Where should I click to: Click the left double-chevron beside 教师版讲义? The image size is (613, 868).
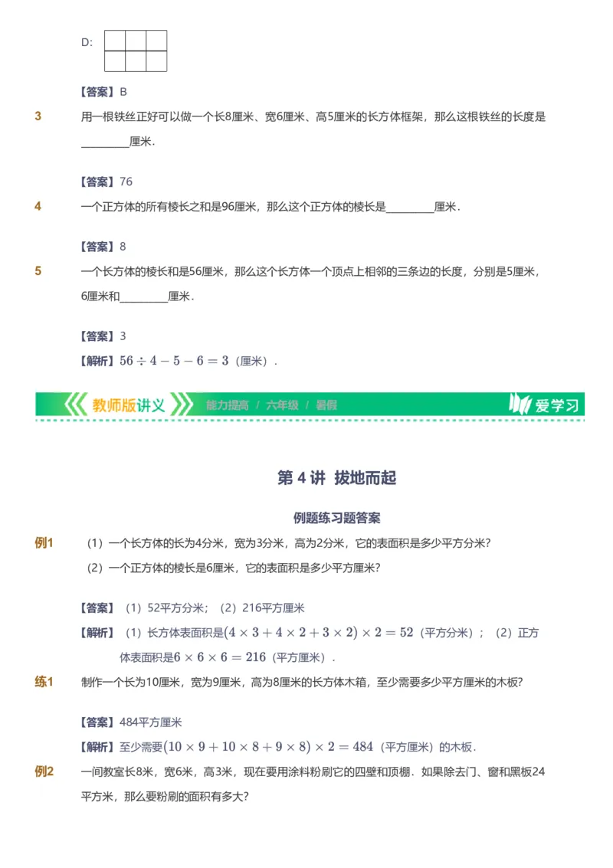pos(76,405)
